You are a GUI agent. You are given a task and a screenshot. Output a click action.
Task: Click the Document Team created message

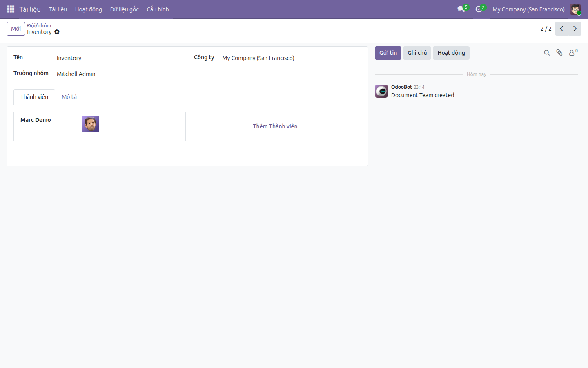[x=423, y=95]
